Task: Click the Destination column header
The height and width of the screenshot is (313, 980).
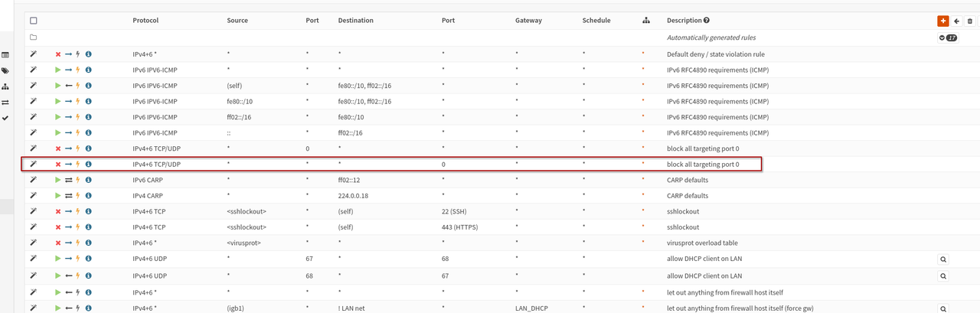Action: [x=355, y=21]
